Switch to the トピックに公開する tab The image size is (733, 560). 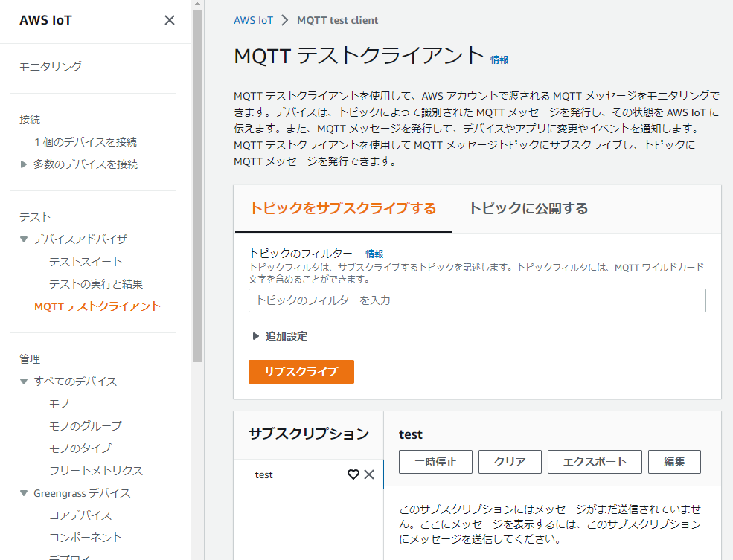(528, 208)
